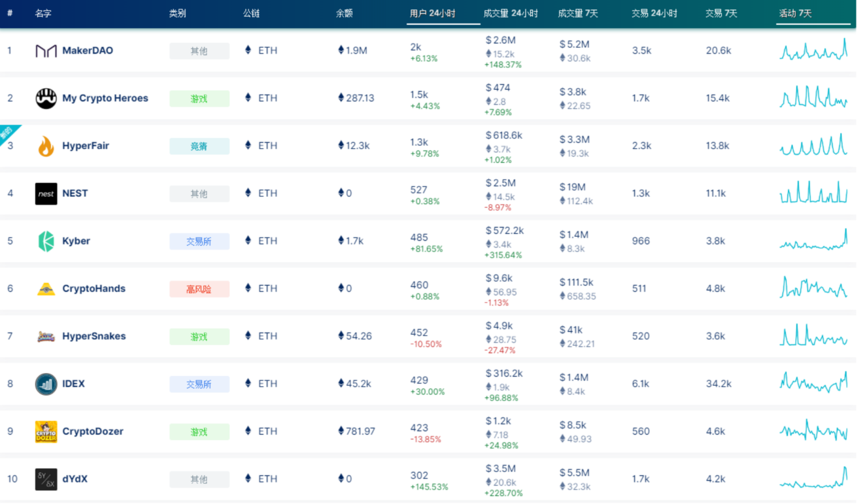Click the 交易所 category tag for IDEX
Image resolution: width=861 pixels, height=504 pixels.
point(199,384)
